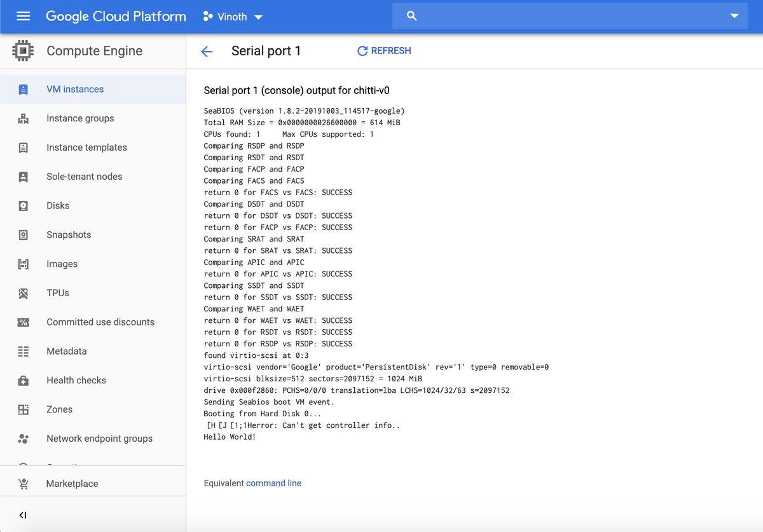Open Network endpoint groups page
Viewport: 763px width, 532px height.
pyautogui.click(x=100, y=439)
